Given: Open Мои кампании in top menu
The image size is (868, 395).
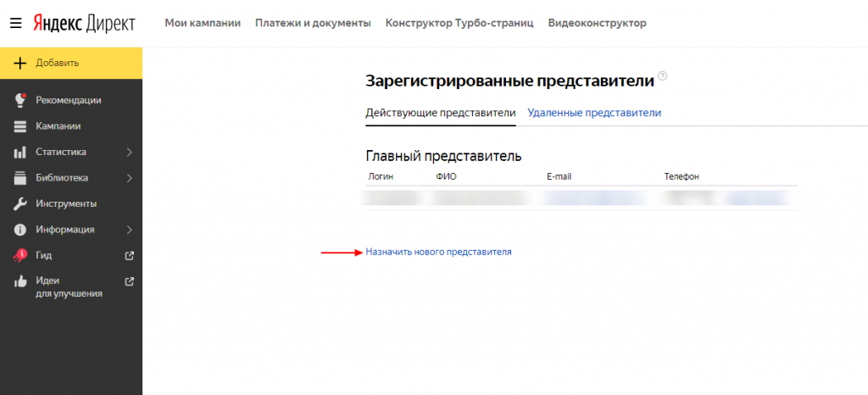Looking at the screenshot, I should (203, 23).
